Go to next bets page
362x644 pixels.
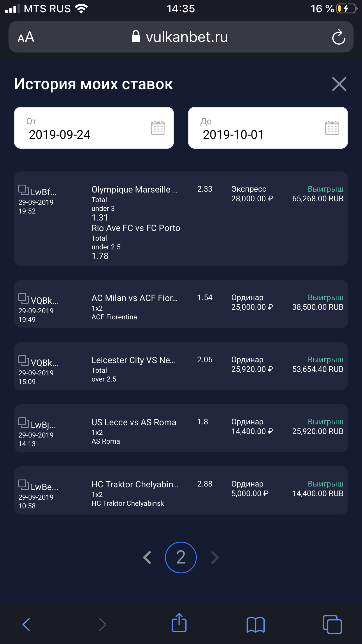[x=215, y=557]
